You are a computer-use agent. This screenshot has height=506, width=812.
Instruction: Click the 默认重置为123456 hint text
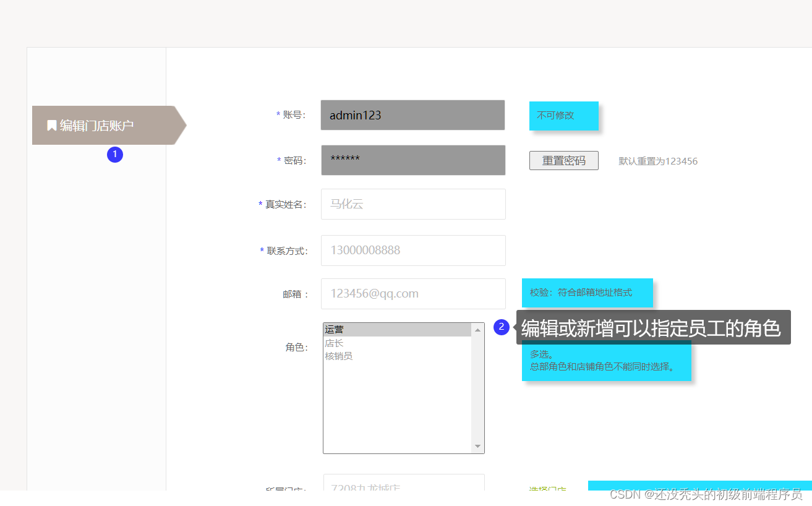658,161
